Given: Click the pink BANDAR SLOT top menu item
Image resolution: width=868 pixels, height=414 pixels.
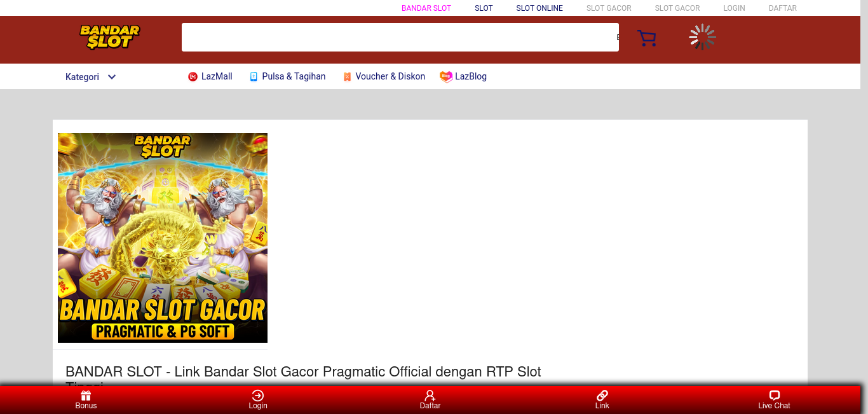Looking at the screenshot, I should point(426,8).
